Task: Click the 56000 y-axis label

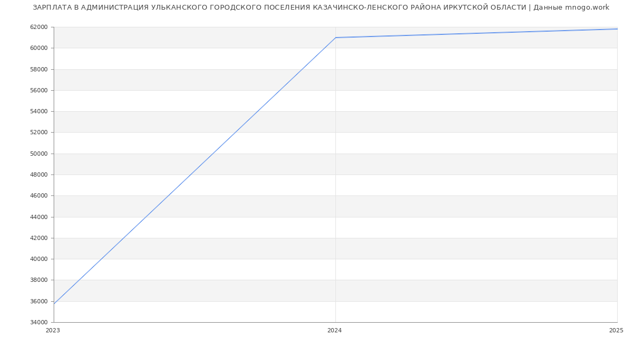Action: point(39,90)
